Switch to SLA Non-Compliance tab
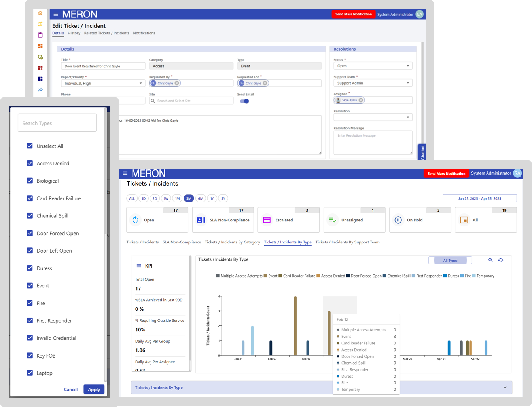 182,242
